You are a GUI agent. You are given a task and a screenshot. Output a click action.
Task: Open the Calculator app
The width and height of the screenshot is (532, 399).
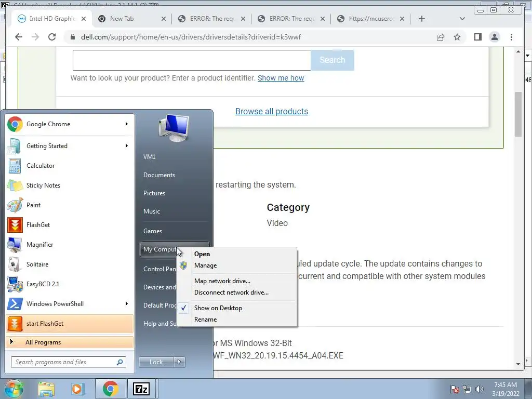tap(70, 166)
